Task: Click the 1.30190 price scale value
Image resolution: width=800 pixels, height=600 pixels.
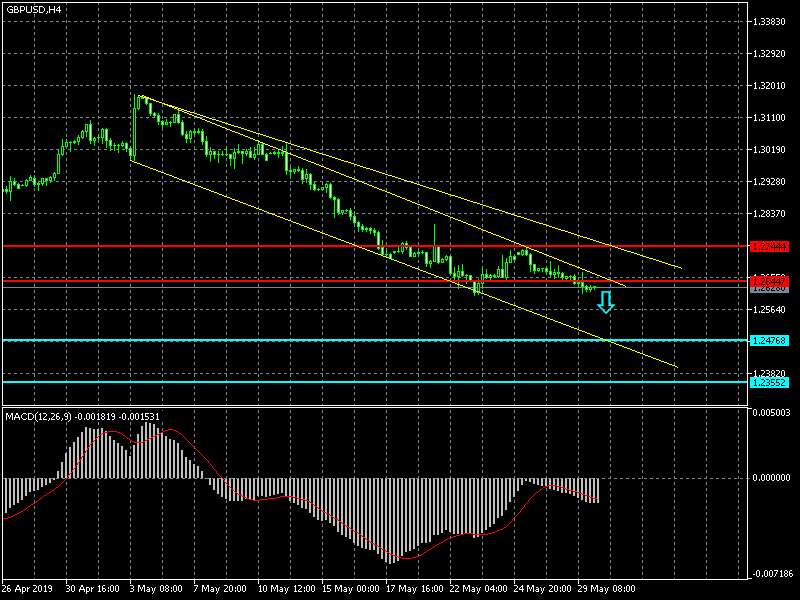Action: (x=771, y=150)
